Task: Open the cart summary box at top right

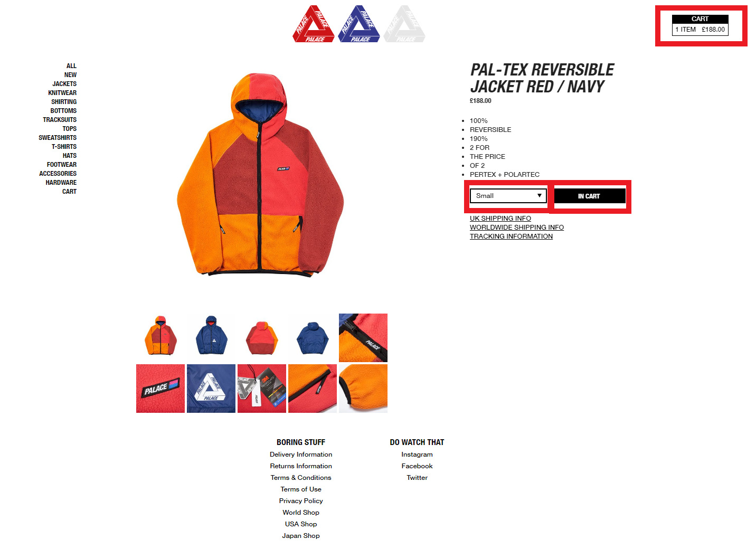Action: [x=700, y=25]
